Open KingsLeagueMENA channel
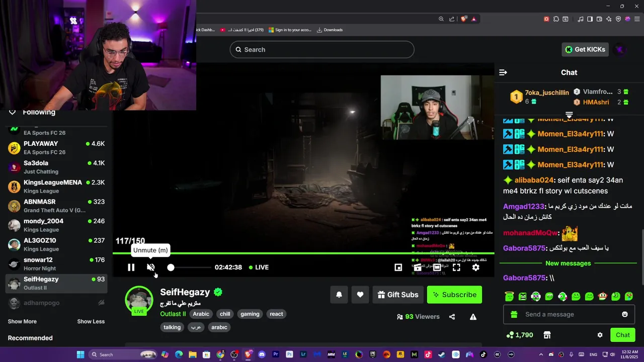The height and width of the screenshot is (362, 644). click(56, 187)
